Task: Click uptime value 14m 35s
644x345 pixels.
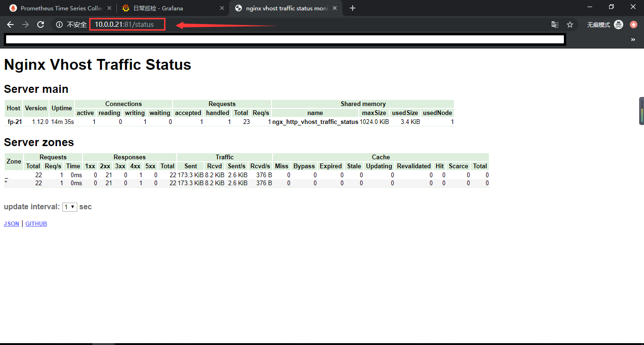Action: [x=62, y=122]
